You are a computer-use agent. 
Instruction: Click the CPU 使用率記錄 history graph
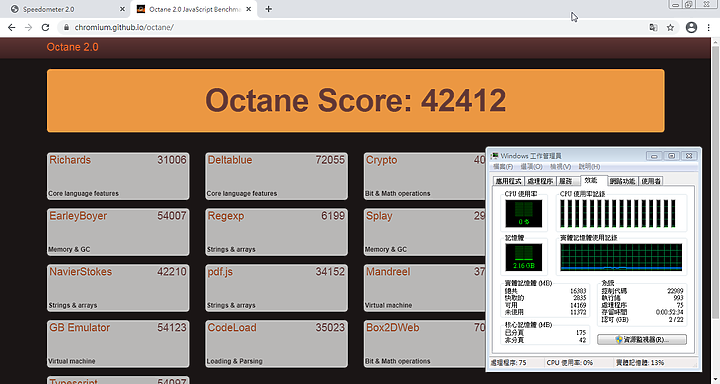pyautogui.click(x=618, y=214)
